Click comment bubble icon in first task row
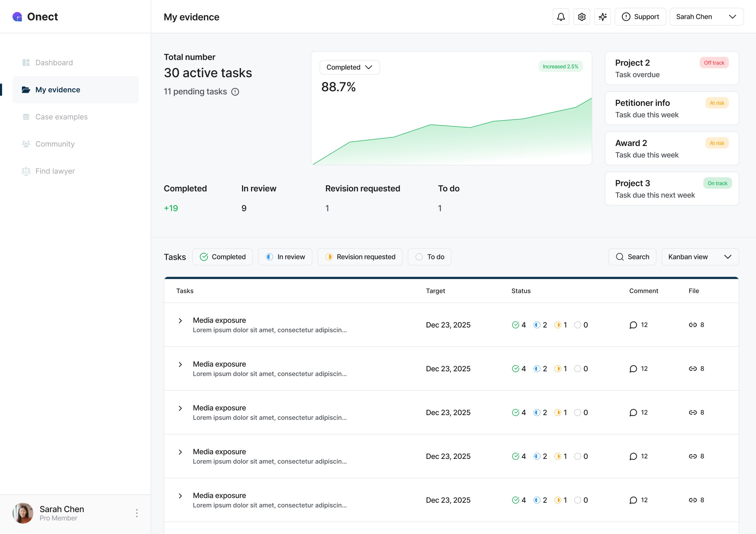The image size is (756, 534). pyautogui.click(x=633, y=325)
